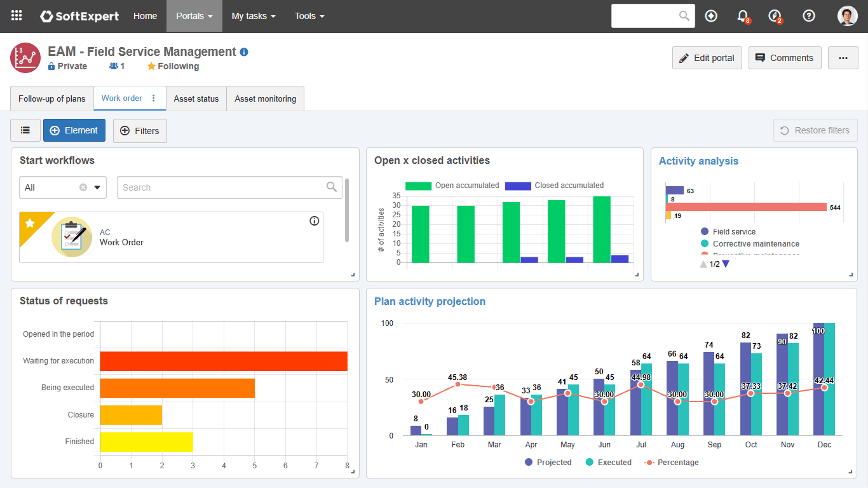Open the notifications bell with badge 8

click(743, 16)
